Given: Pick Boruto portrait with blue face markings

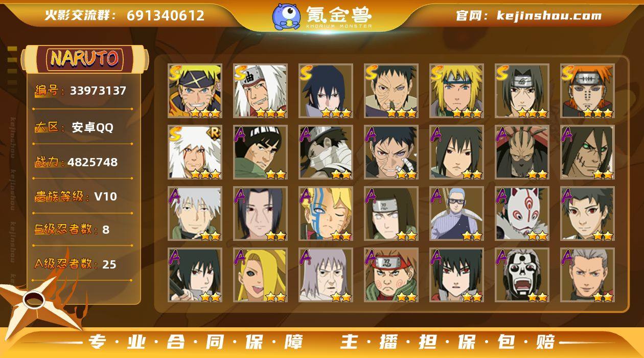Looking at the screenshot, I should click(x=326, y=214).
